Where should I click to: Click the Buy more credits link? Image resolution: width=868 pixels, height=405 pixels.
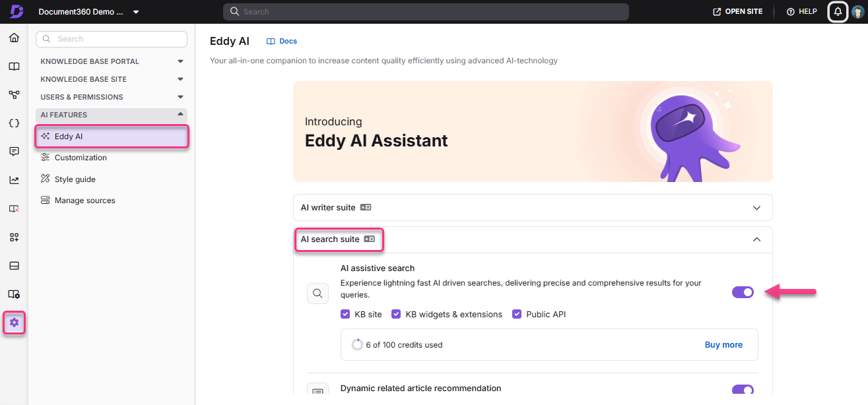[723, 344]
